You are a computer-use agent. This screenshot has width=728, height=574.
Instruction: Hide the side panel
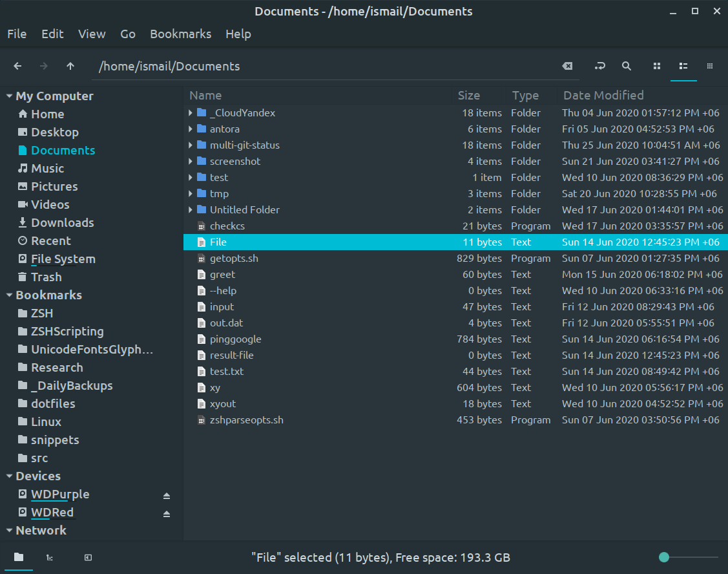coord(87,557)
